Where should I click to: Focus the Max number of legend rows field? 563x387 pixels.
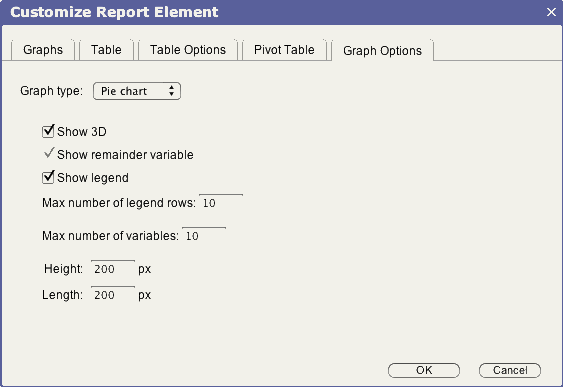(221, 203)
